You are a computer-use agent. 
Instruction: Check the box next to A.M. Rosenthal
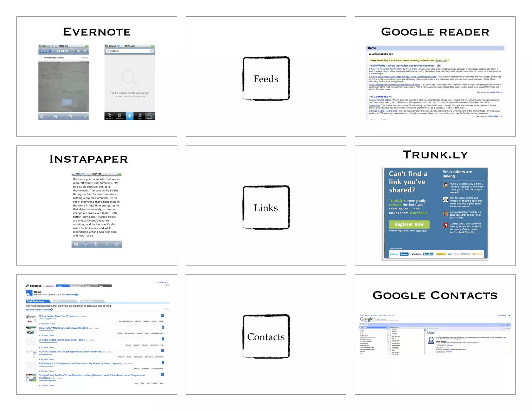(x=391, y=337)
